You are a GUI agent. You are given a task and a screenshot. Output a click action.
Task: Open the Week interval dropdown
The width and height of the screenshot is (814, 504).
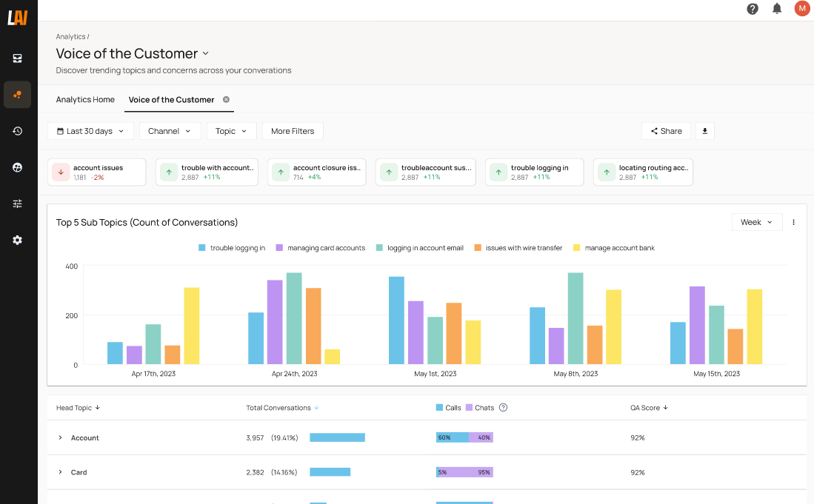pos(756,222)
